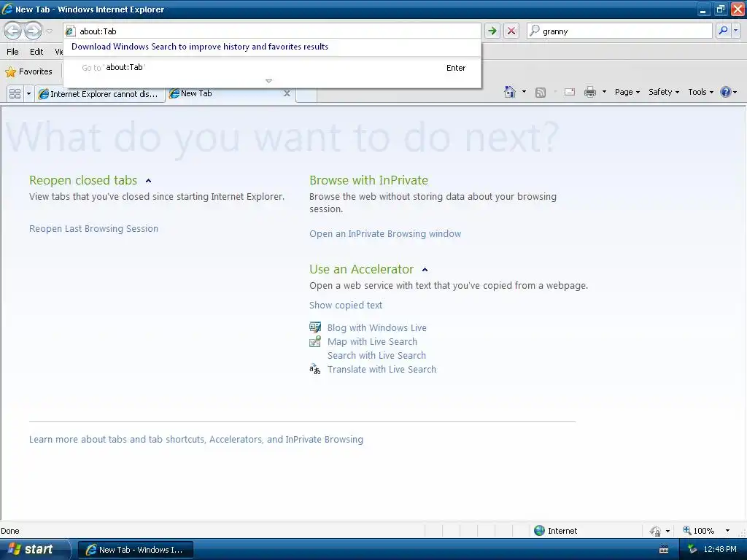Click the Translate with Live Search icon

tap(315, 369)
